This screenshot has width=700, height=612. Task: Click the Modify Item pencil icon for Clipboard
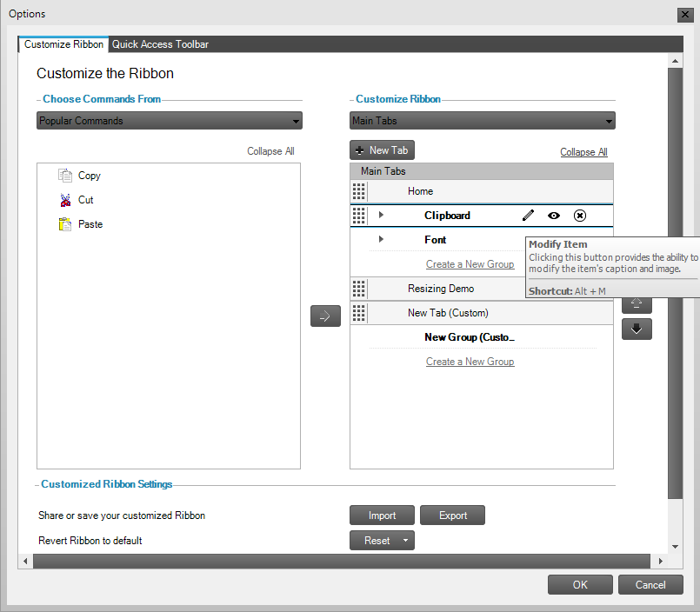coord(528,215)
